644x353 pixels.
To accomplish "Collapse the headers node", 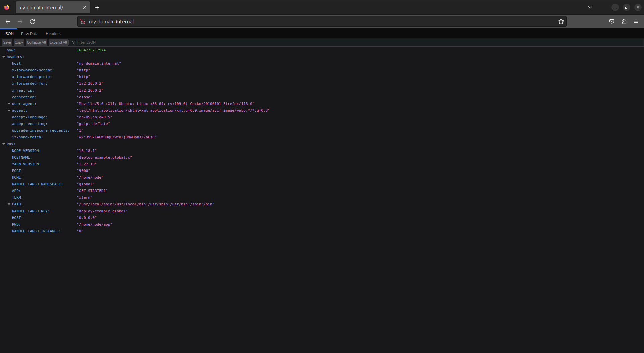I will (4, 57).
